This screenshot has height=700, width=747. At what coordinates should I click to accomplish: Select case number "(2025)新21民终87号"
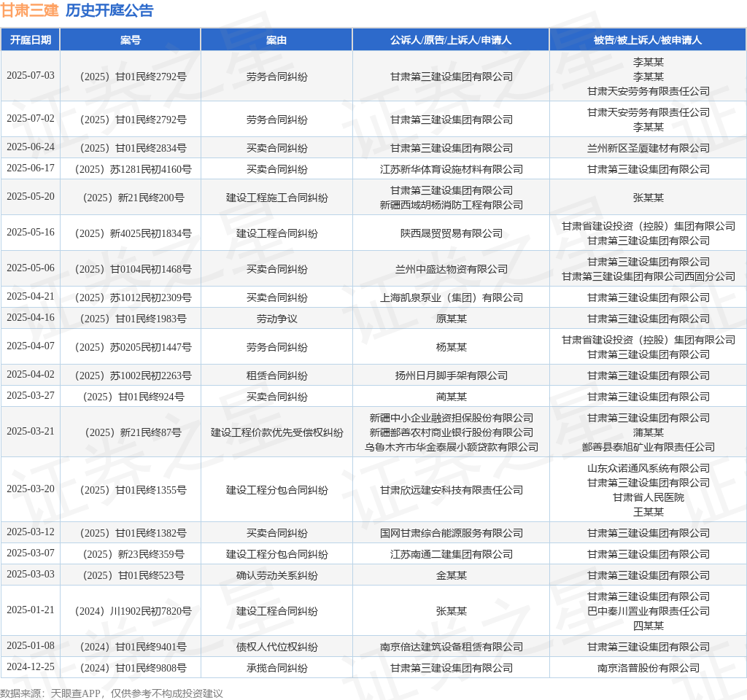click(133, 432)
